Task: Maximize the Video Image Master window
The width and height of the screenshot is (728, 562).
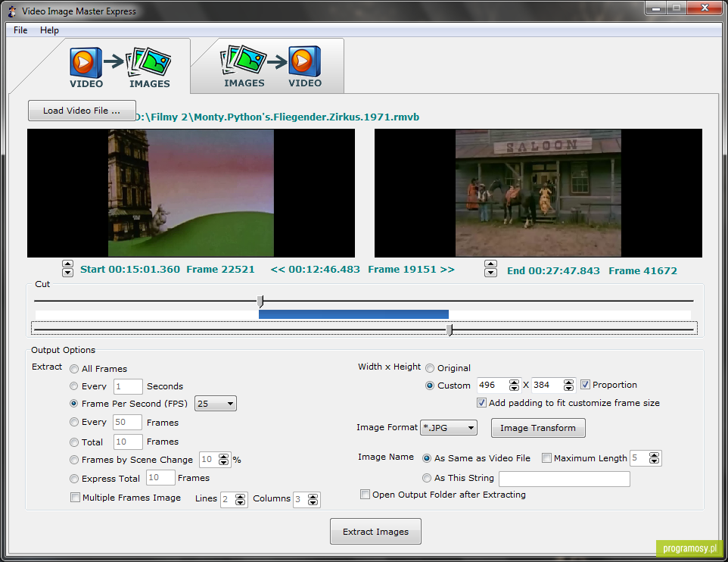Action: click(677, 8)
